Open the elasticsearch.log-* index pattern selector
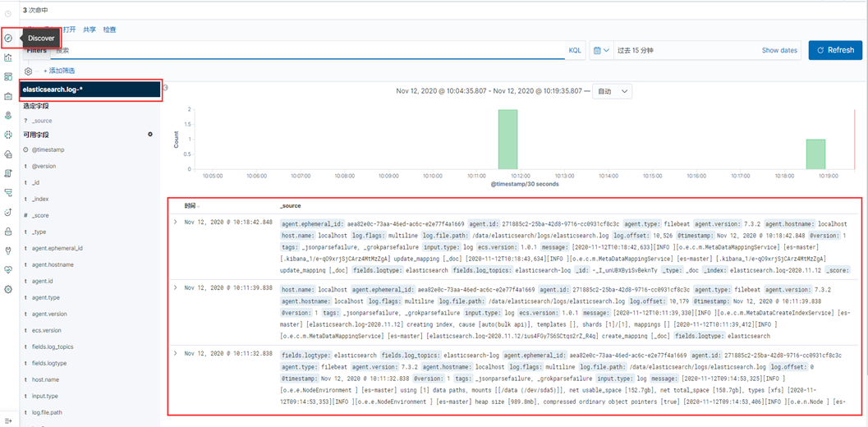This screenshot has width=868, height=427. tap(91, 90)
